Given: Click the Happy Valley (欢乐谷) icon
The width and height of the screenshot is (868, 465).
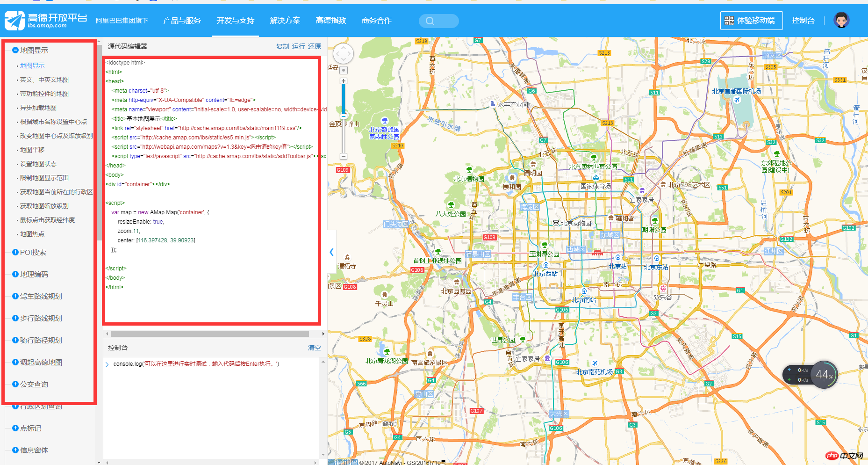Looking at the screenshot, I should point(663,288).
